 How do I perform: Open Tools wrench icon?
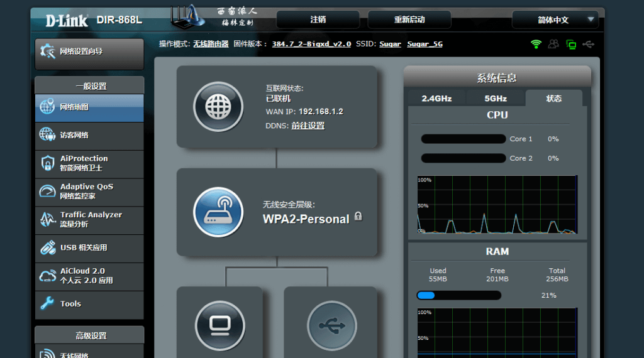click(47, 303)
